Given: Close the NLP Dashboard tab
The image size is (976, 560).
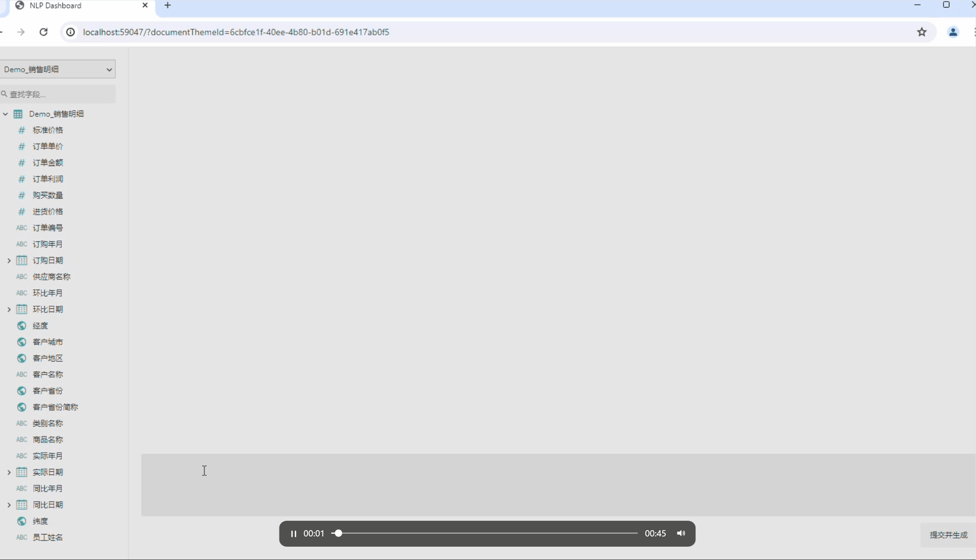Looking at the screenshot, I should 145,5.
